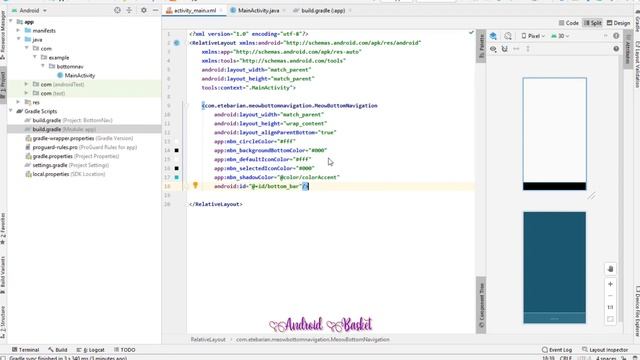Select proguard-rules.pro file
This screenshot has height=360, width=640.
(81, 147)
